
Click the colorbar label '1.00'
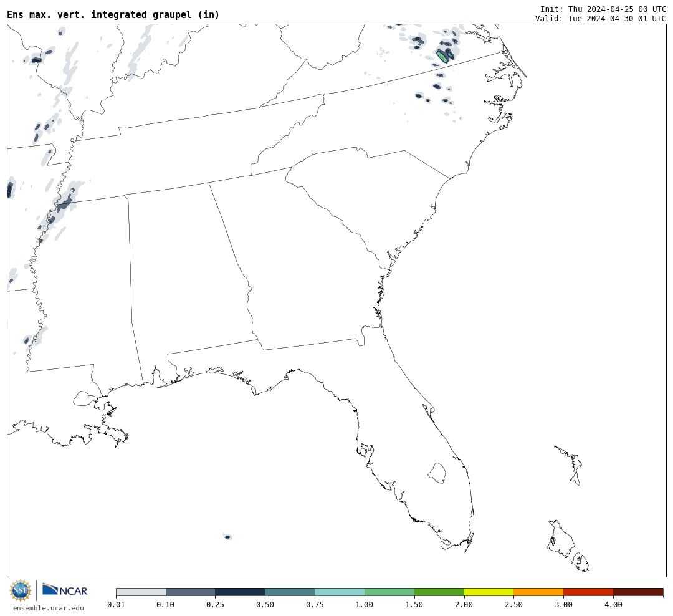click(x=365, y=605)
